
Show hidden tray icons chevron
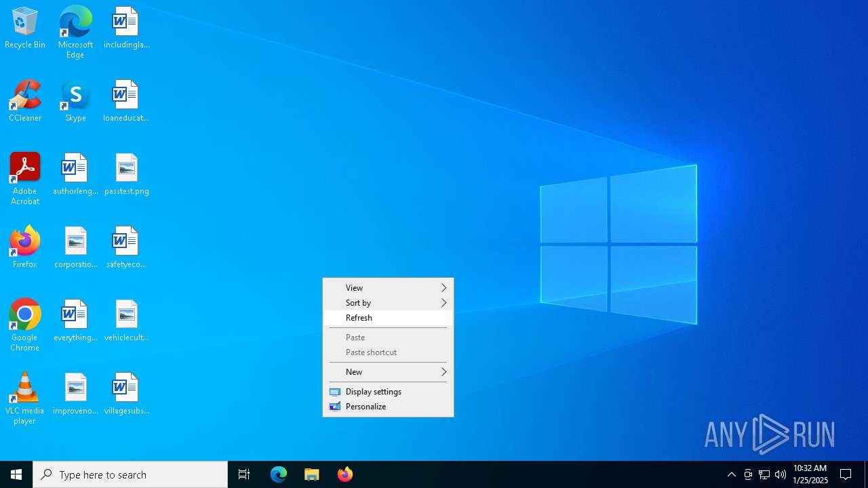click(x=732, y=474)
